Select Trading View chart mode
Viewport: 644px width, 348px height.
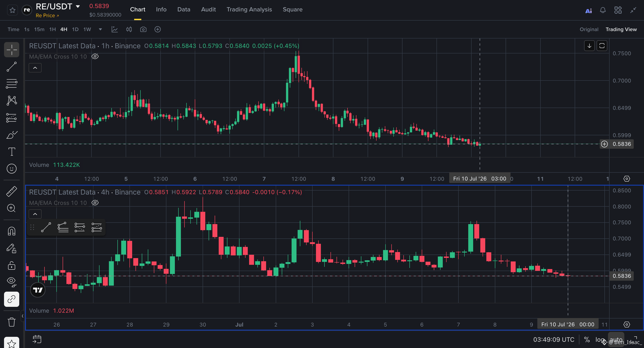click(621, 29)
